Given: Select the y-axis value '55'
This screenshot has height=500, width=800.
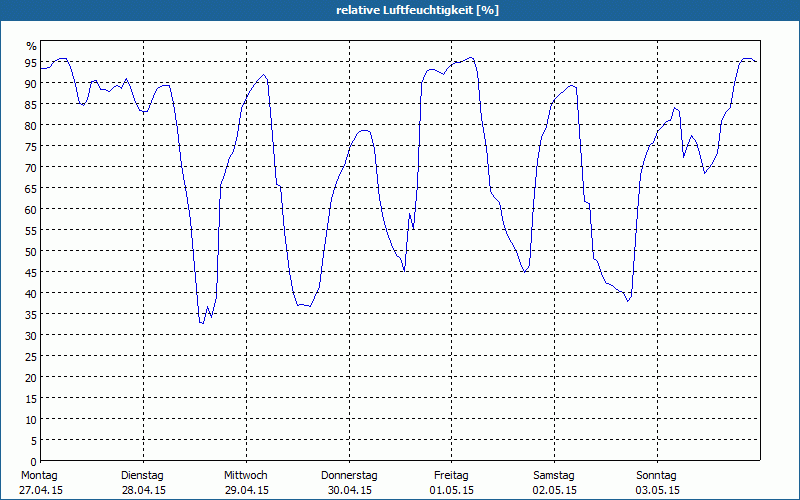Looking at the screenshot, I should coord(31,231).
